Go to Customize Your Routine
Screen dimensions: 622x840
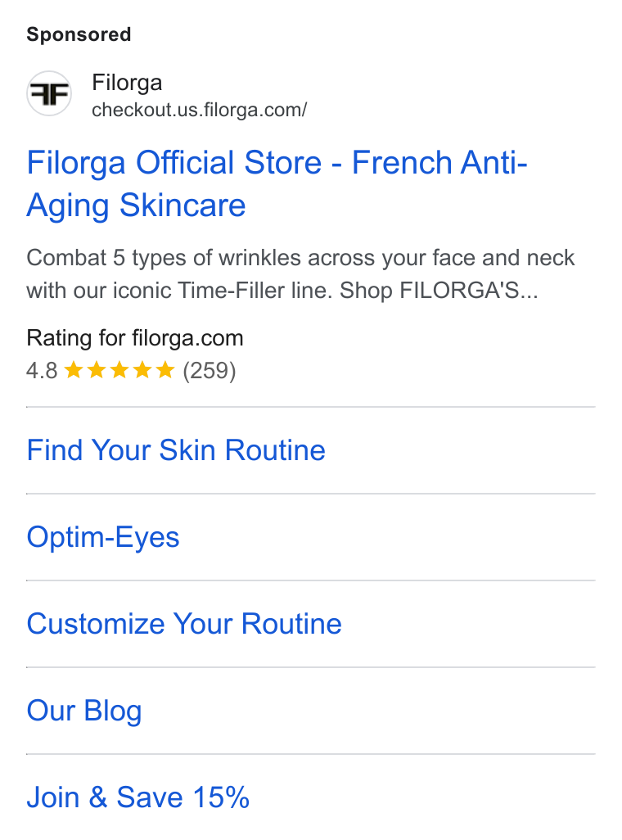tap(184, 624)
